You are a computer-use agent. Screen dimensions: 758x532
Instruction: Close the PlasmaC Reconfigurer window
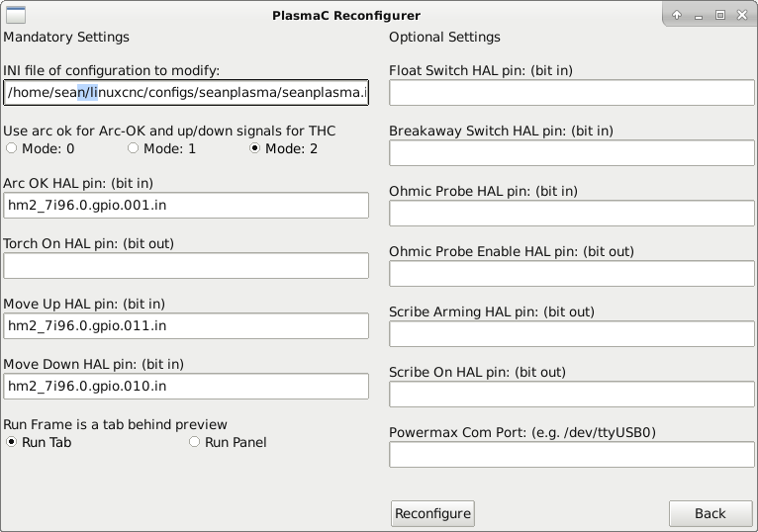click(x=742, y=15)
